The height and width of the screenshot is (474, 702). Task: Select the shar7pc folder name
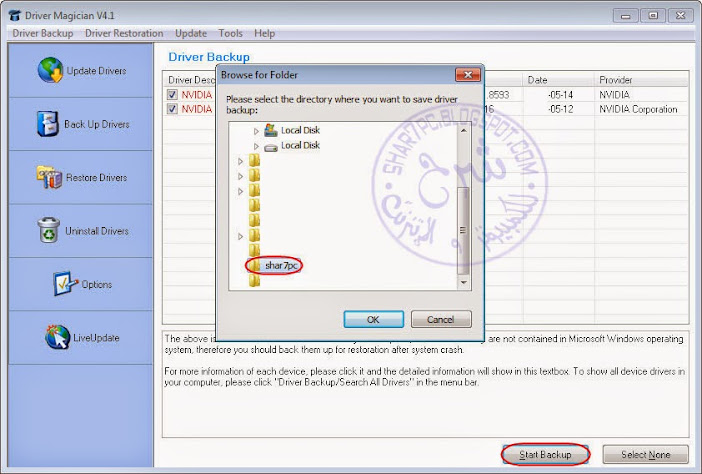pos(281,265)
